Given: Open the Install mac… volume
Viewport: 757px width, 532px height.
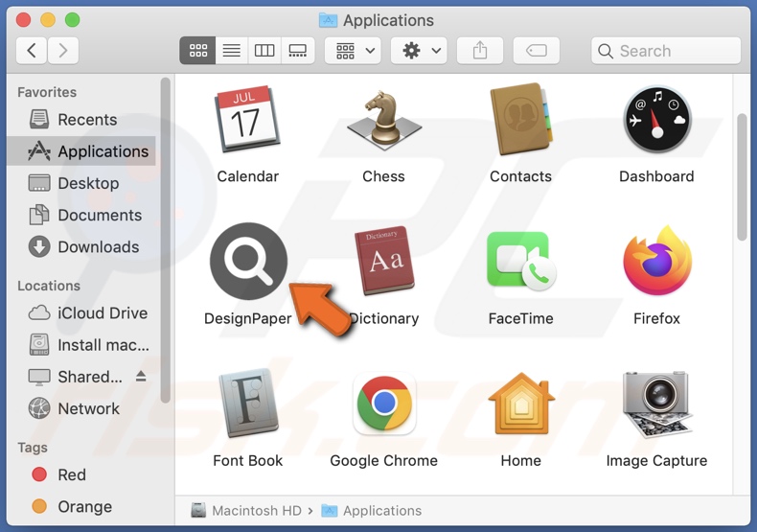Looking at the screenshot, I should pos(81,345).
